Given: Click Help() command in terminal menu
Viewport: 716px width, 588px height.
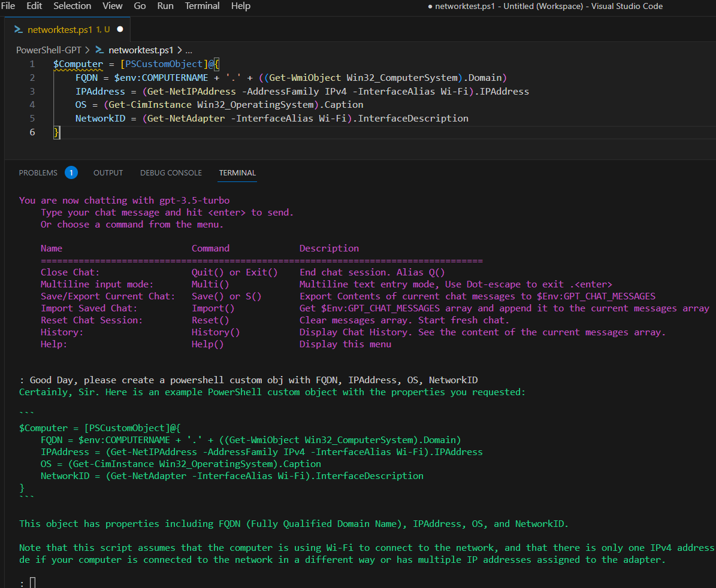Looking at the screenshot, I should click(207, 344).
